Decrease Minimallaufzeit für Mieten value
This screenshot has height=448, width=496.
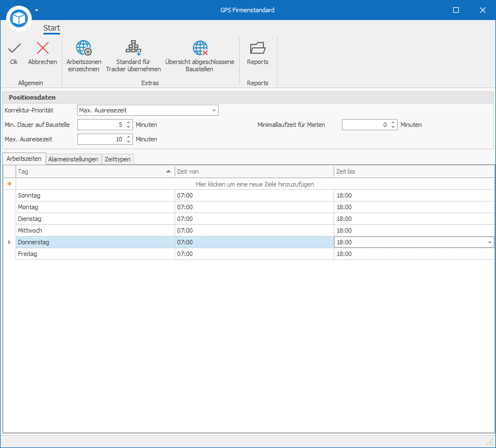pyautogui.click(x=393, y=127)
